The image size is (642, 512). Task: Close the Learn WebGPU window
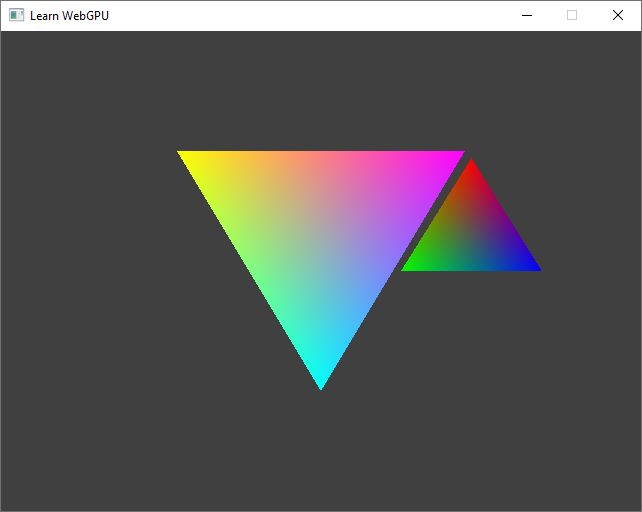617,15
